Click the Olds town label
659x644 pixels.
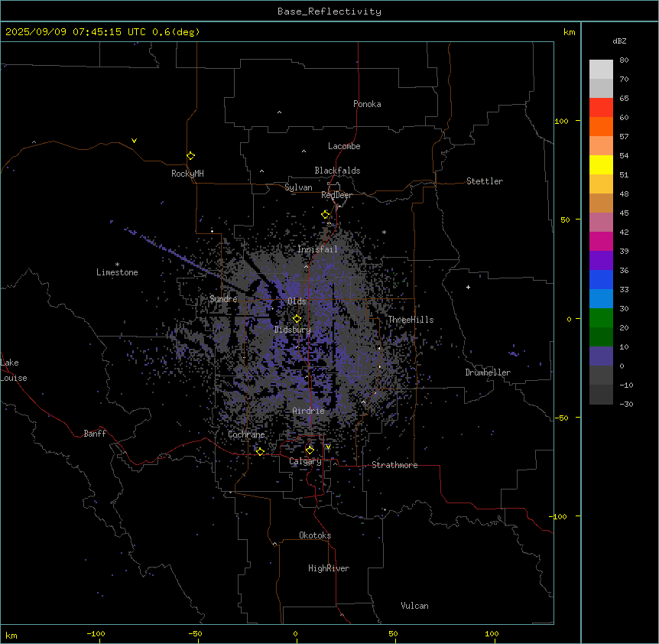(297, 301)
